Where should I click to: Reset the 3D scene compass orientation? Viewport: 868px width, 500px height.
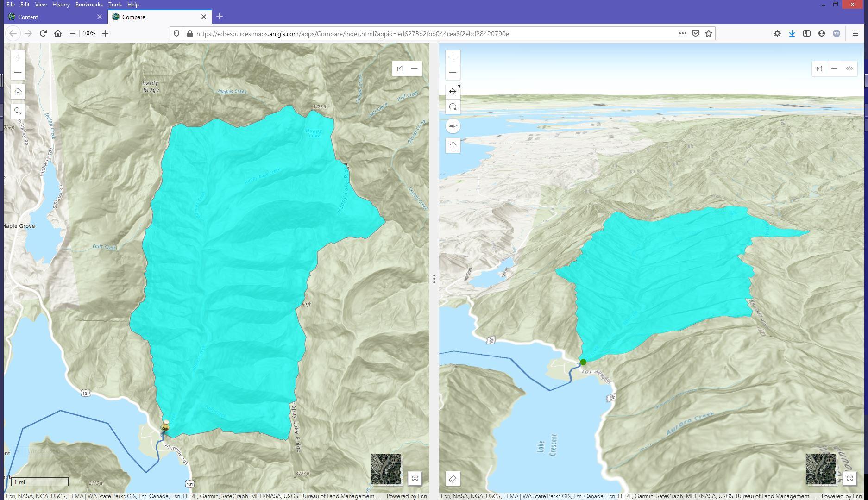pos(453,126)
